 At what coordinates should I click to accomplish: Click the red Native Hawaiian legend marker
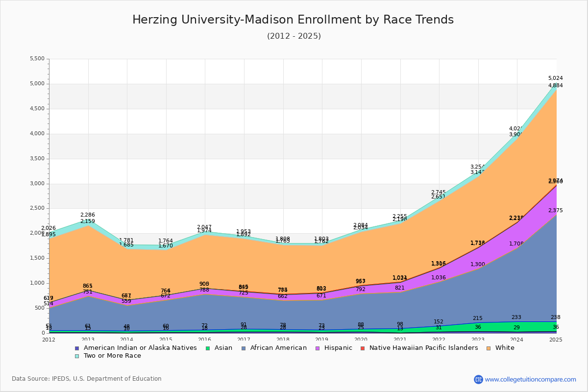click(x=362, y=348)
